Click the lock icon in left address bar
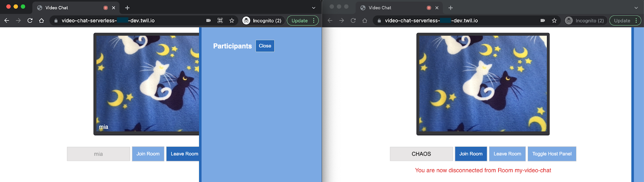Screen dimensions: 644x182 click(56, 21)
